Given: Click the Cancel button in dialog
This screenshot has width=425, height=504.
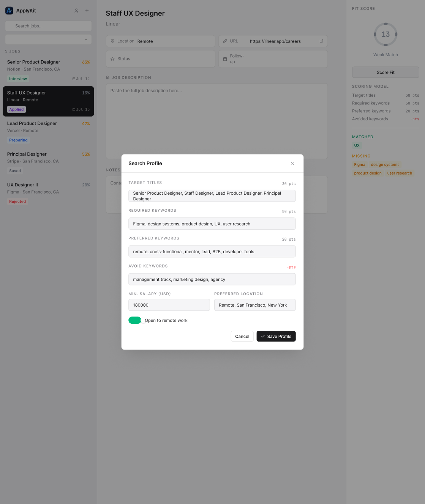Looking at the screenshot, I should (x=242, y=336).
